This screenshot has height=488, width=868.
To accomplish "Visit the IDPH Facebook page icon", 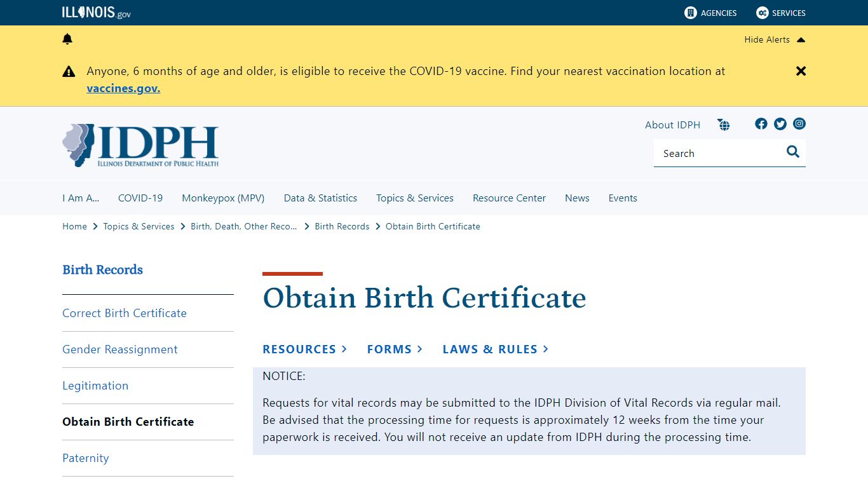I will coord(761,124).
